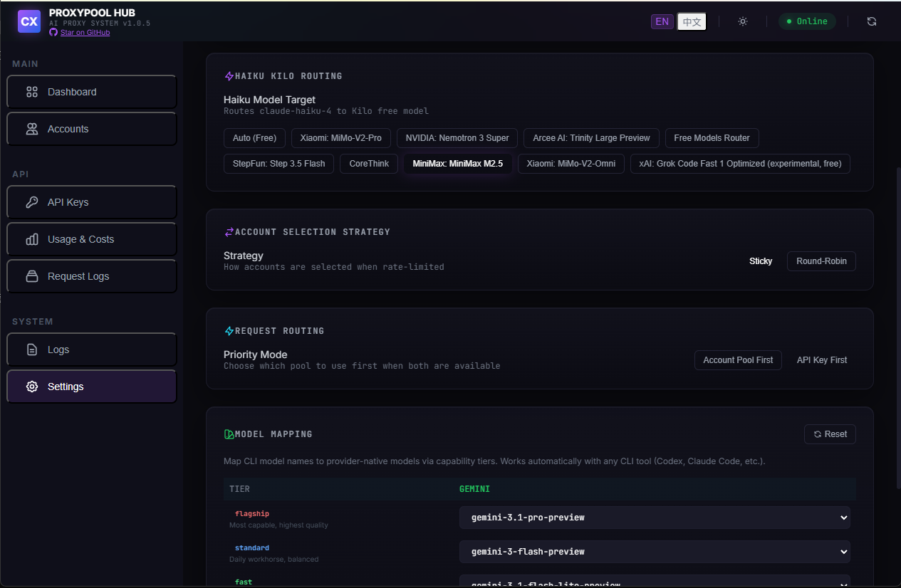Open Usage & Costs page
901x588 pixels.
(92, 239)
